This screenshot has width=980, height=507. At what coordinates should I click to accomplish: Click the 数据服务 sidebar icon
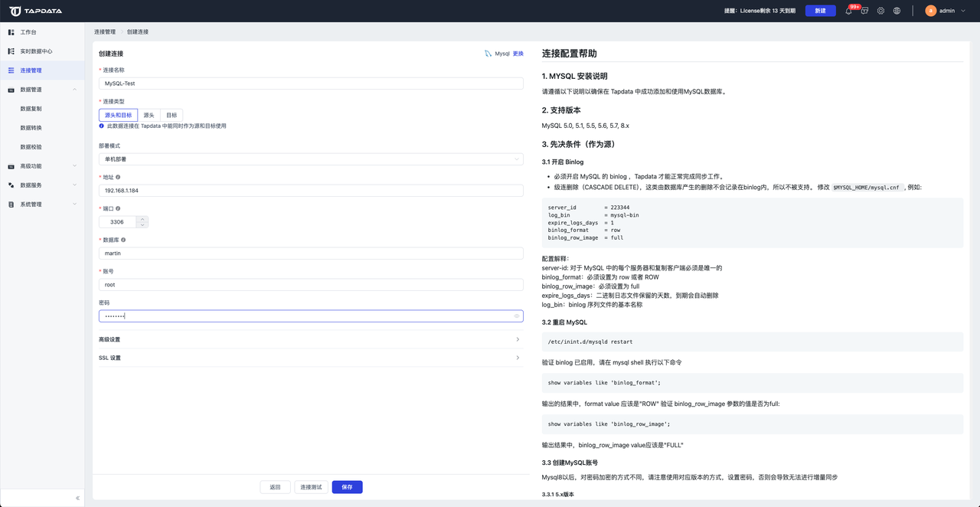pos(11,185)
